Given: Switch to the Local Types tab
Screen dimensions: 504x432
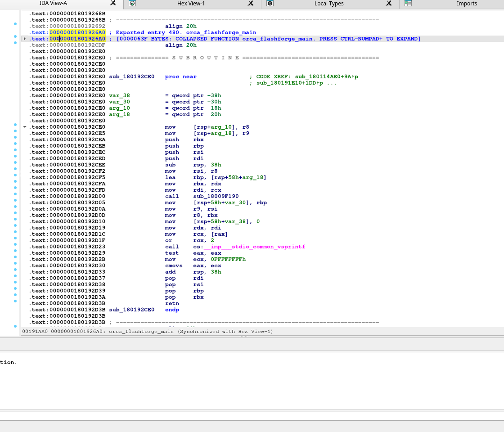Looking at the screenshot, I should pyautogui.click(x=328, y=4).
